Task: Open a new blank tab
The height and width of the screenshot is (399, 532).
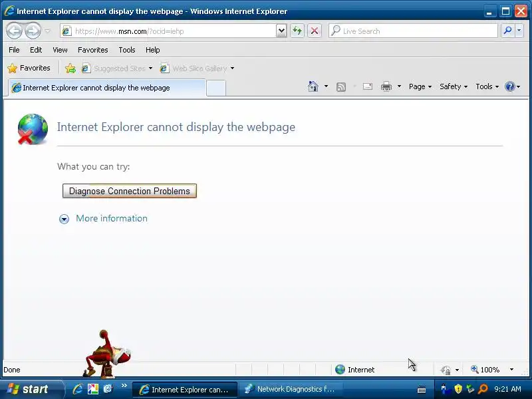Action: [216, 88]
